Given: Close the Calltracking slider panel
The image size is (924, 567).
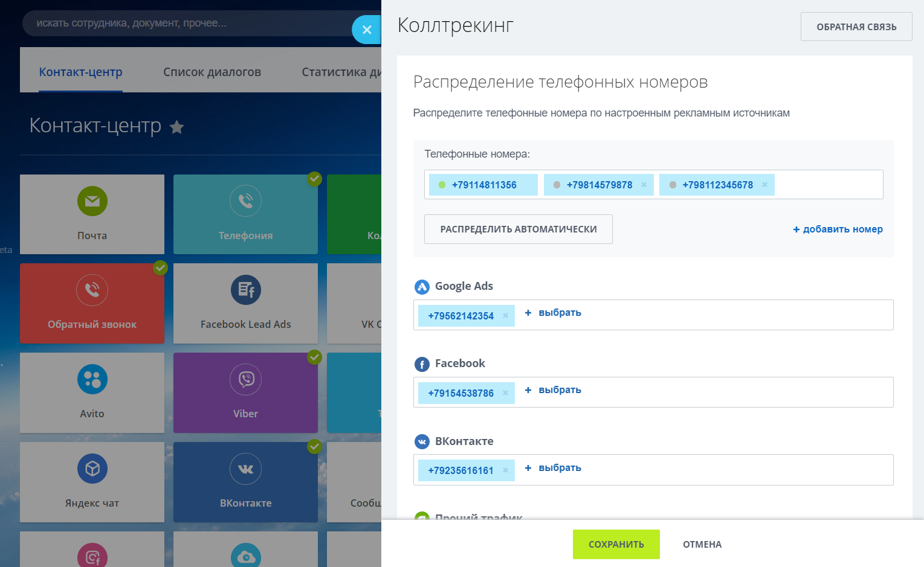Looking at the screenshot, I should pyautogui.click(x=367, y=30).
